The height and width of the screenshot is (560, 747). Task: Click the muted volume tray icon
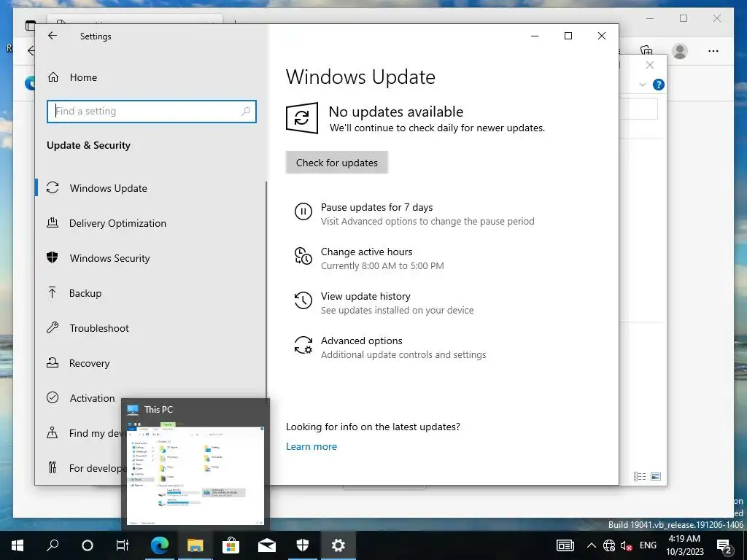[626, 545]
